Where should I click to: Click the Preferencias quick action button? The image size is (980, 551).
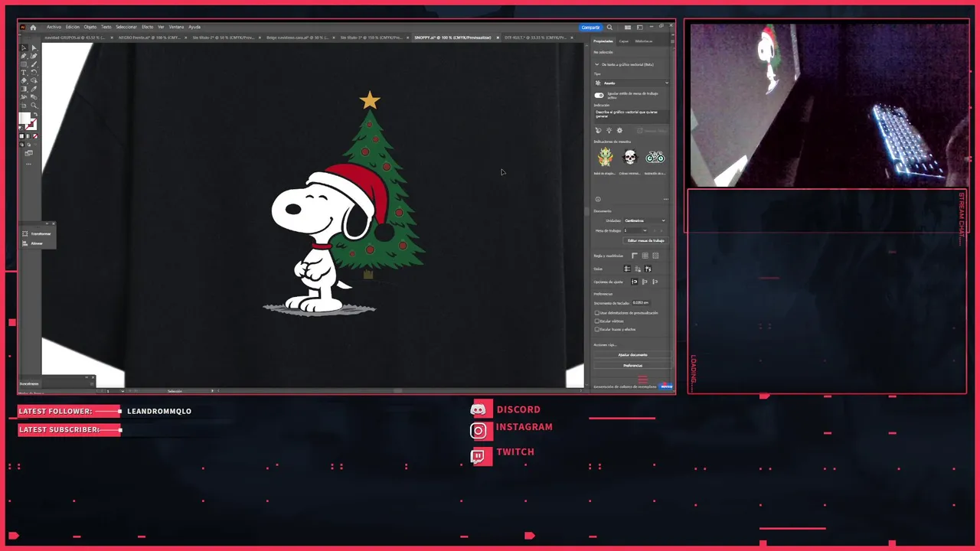(x=632, y=366)
